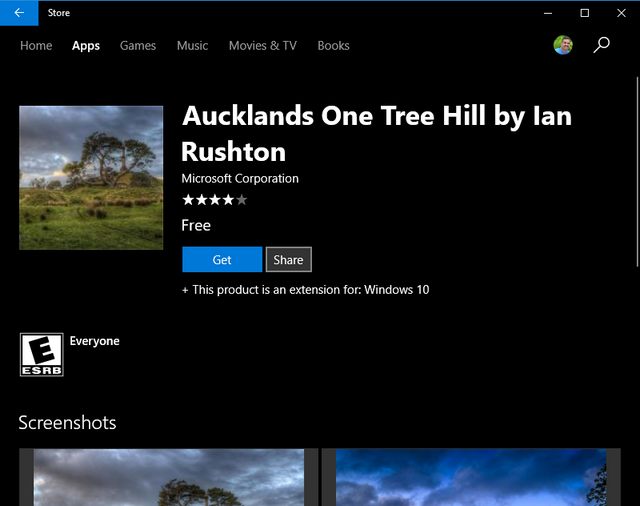Click the One Tree Hill theme thumbnail
Image resolution: width=640 pixels, height=506 pixels.
click(x=91, y=178)
